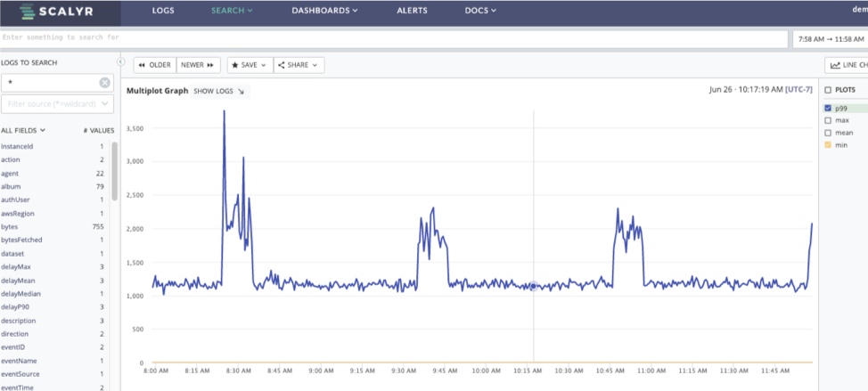Check the PLOTS select-all checkbox
Viewport: 868px width, 391px height.
(x=828, y=90)
